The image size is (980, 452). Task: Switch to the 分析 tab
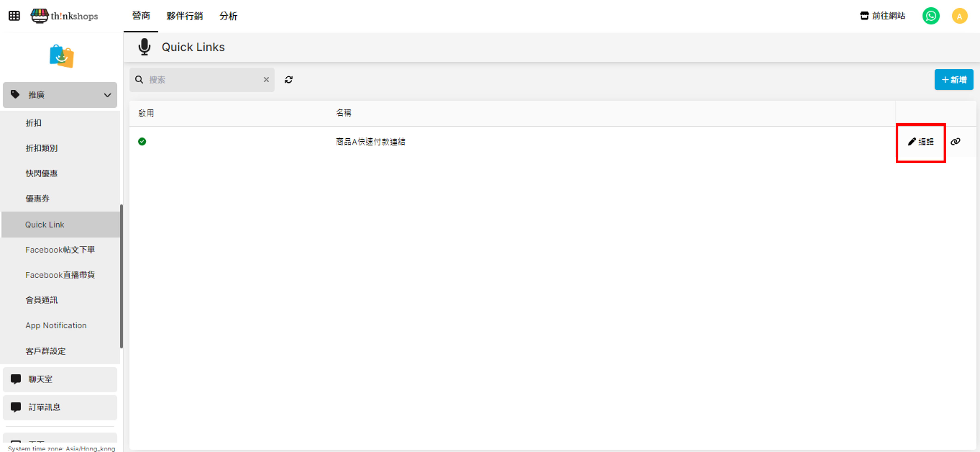[x=228, y=16]
